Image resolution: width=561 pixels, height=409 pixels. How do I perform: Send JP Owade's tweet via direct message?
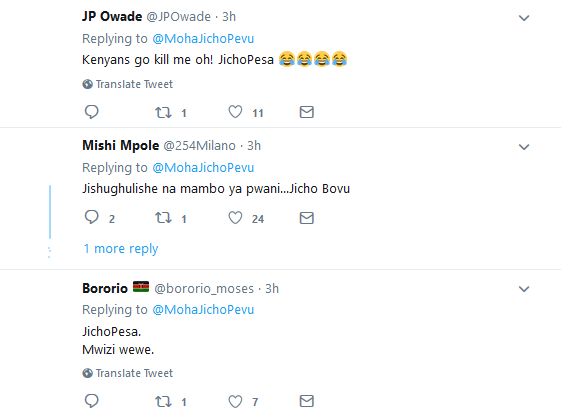click(x=307, y=112)
